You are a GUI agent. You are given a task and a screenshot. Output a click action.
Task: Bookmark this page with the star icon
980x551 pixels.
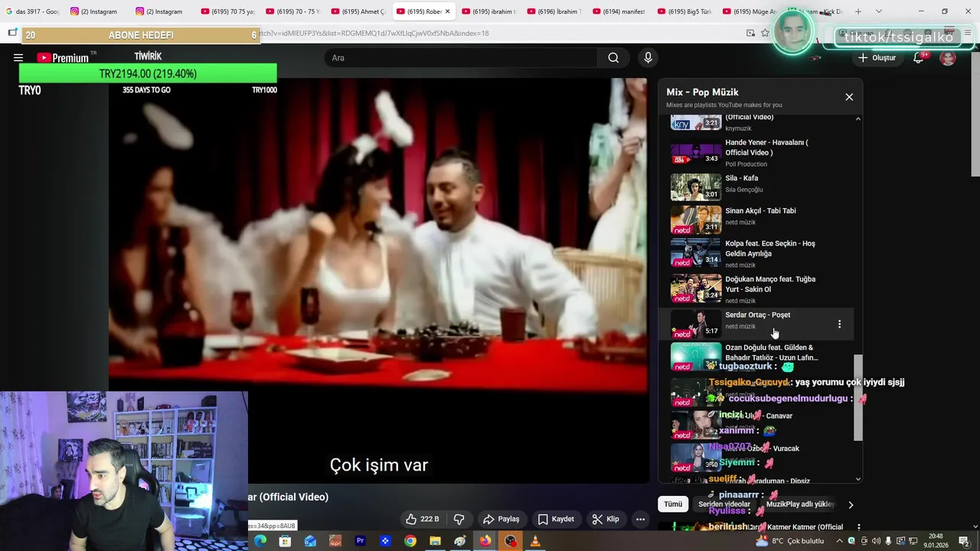[765, 33]
